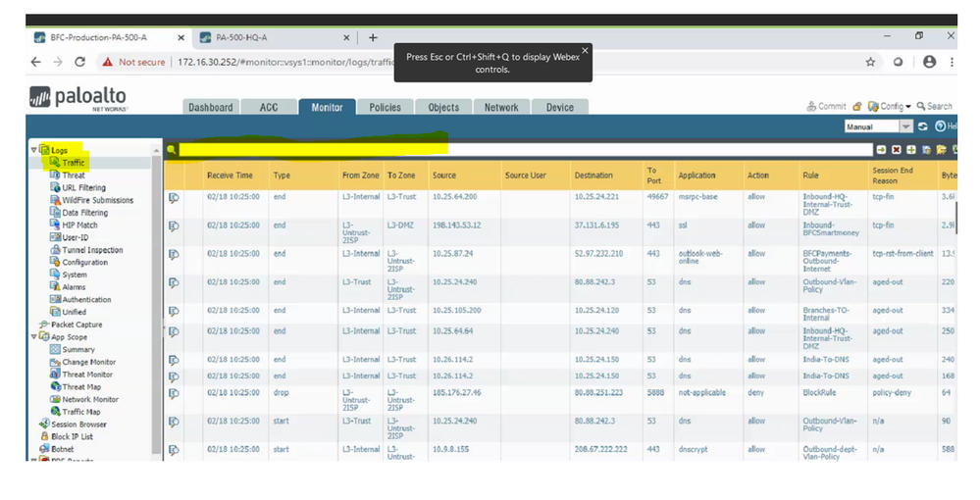This screenshot has width=980, height=500.
Task: Open Threat logs in the sidebar
Action: [74, 175]
